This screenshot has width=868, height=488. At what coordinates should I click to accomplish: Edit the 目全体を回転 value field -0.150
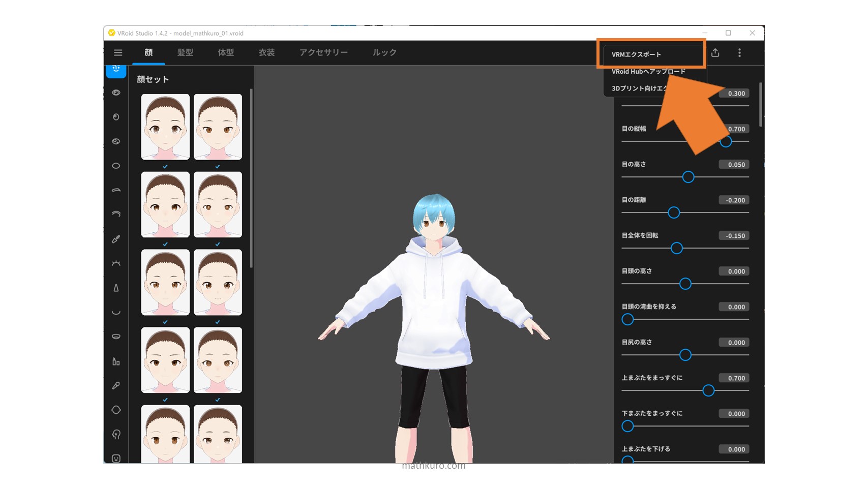pyautogui.click(x=734, y=236)
